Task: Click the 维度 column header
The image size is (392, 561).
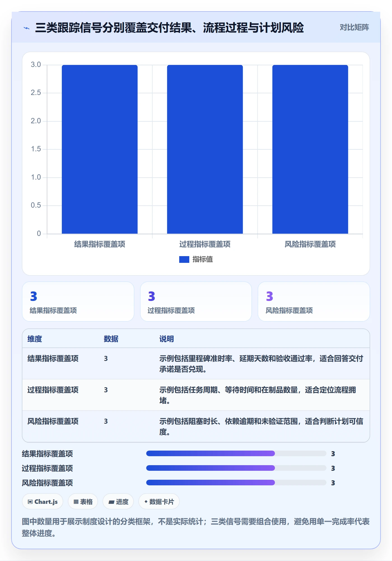Action: pyautogui.click(x=35, y=339)
